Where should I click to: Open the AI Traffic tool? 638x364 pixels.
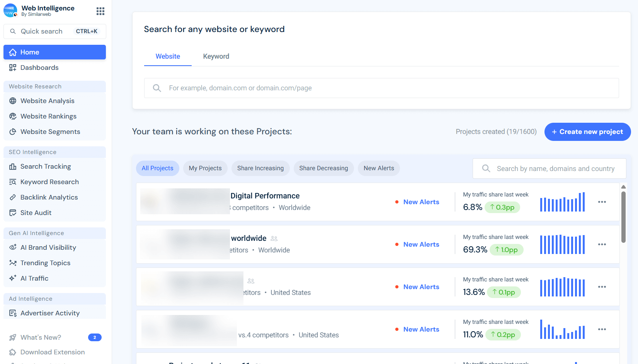35,278
